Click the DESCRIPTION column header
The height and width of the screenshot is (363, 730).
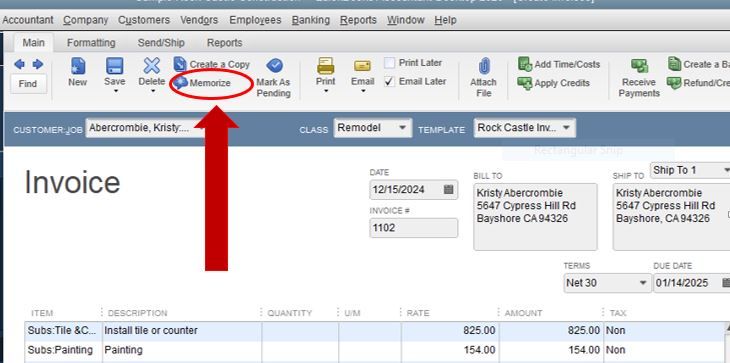click(x=137, y=313)
